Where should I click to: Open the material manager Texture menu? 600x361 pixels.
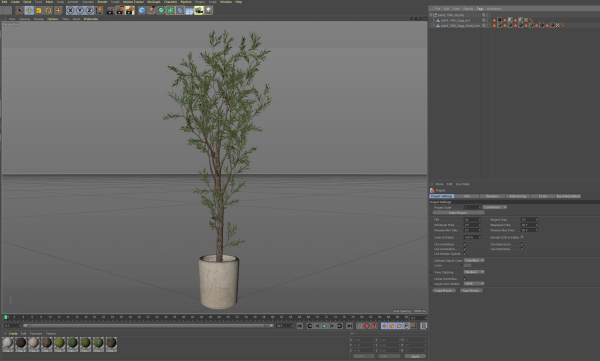[x=51, y=333]
